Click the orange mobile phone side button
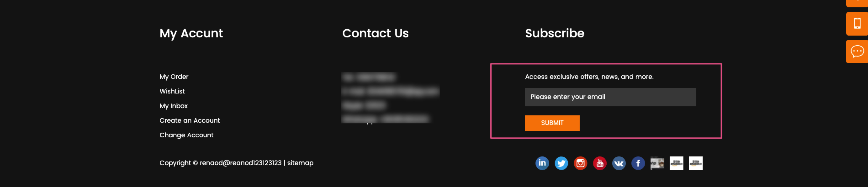Screen dimensions: 868x187 pos(857,23)
